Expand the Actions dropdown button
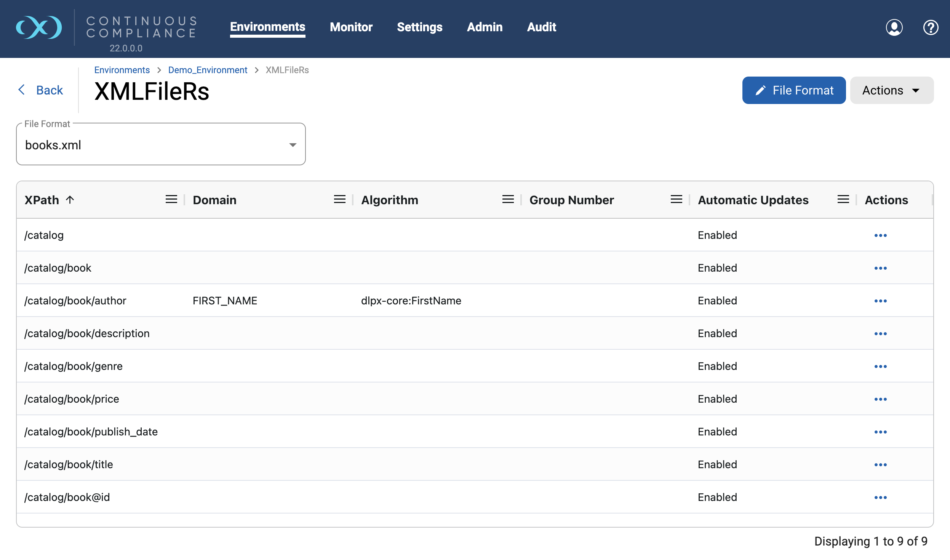The image size is (950, 560). [892, 90]
